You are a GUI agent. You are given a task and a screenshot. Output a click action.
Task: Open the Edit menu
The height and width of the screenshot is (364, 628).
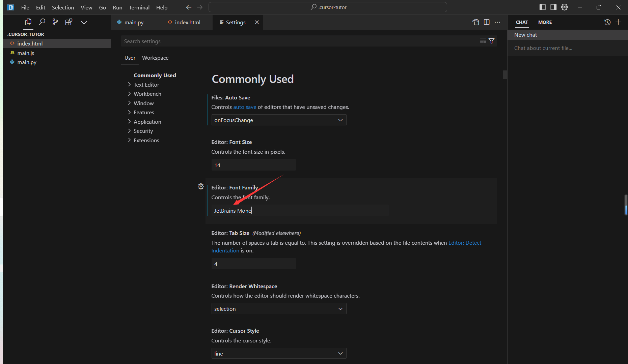coord(40,7)
